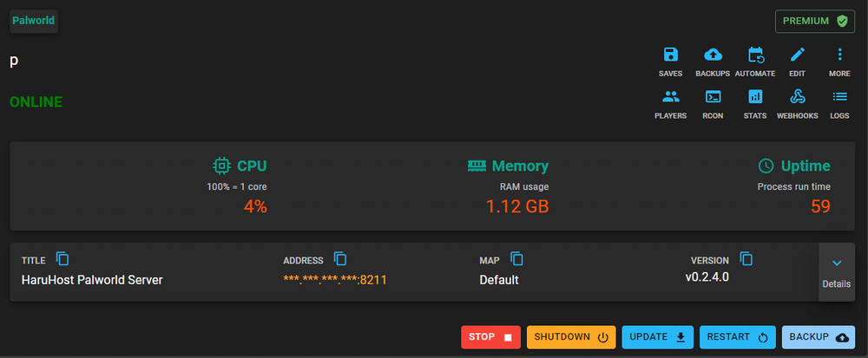The height and width of the screenshot is (358, 868).
Task: Copy the Map name
Action: 516,258
